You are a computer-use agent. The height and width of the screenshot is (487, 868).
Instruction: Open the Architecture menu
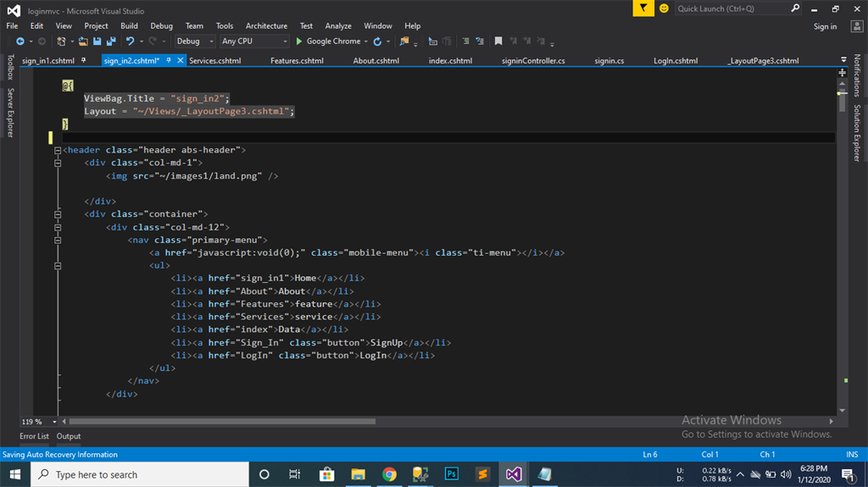pyautogui.click(x=266, y=26)
